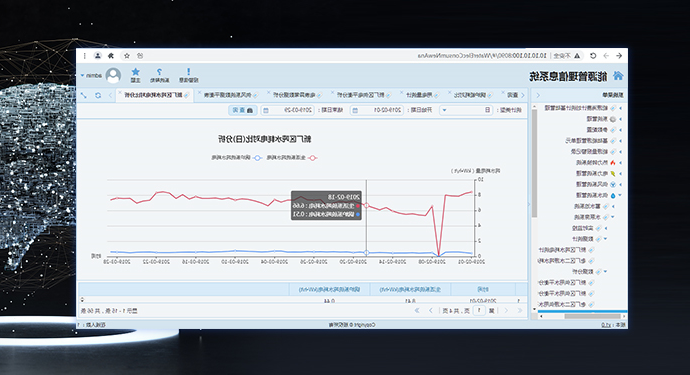
Task: Click the sidebar horizontal scrollbar thumb
Action: (593, 316)
